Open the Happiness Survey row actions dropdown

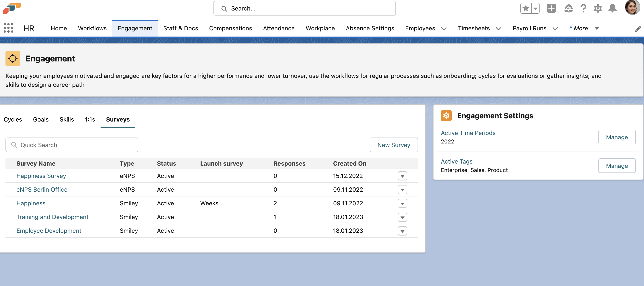coord(402,176)
